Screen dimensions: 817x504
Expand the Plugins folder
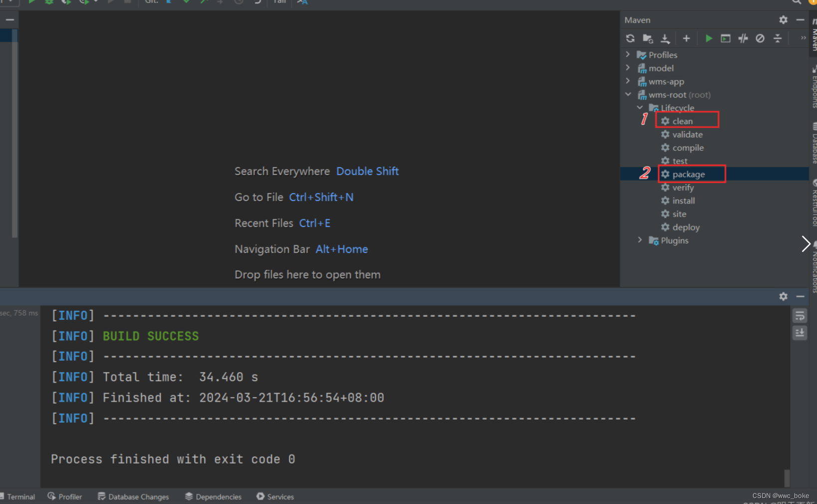point(640,240)
